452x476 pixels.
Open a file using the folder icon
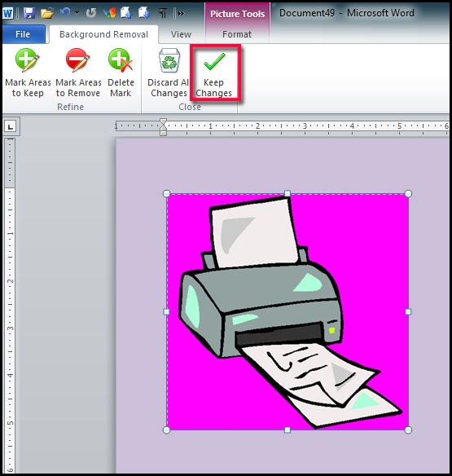47,13
